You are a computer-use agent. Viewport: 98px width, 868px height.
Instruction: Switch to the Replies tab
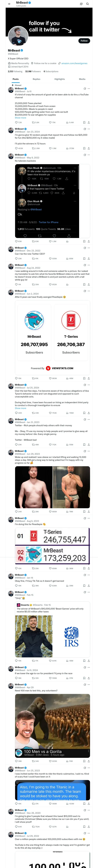pos(36,79)
